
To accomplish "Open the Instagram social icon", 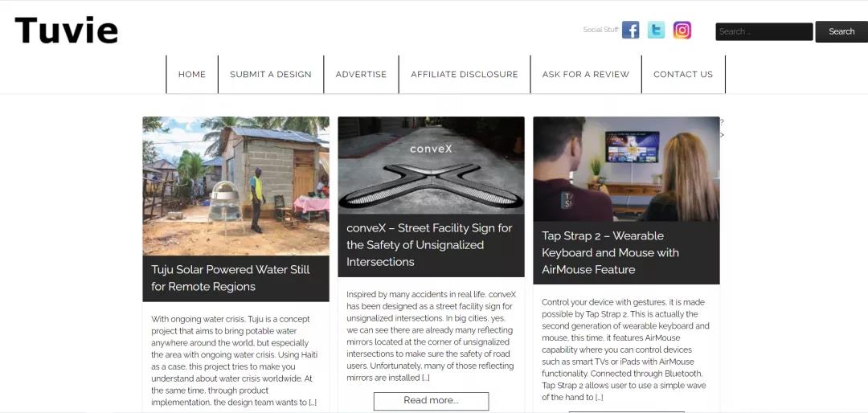I will pos(682,30).
